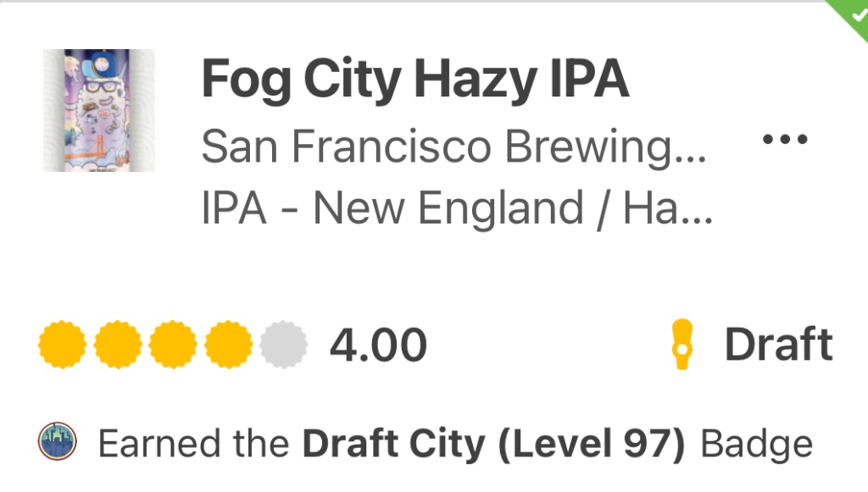This screenshot has width=868, height=492.
Task: Open the San Francisco Brewing brewery link
Action: [x=441, y=147]
